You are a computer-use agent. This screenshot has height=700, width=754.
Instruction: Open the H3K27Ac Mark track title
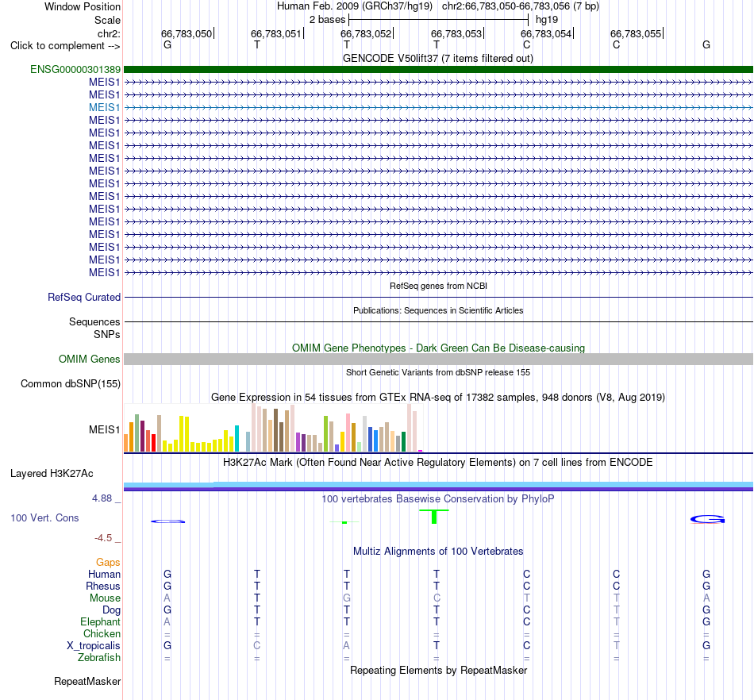tap(438, 463)
